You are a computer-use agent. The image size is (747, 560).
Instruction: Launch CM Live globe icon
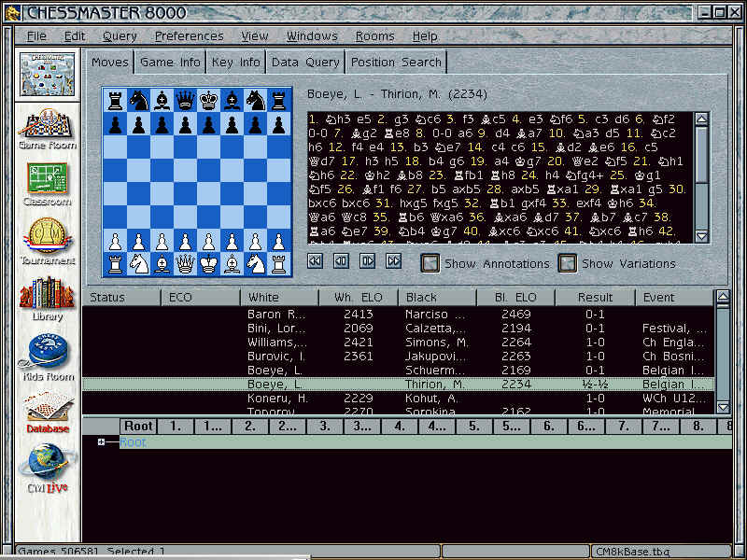[47, 467]
